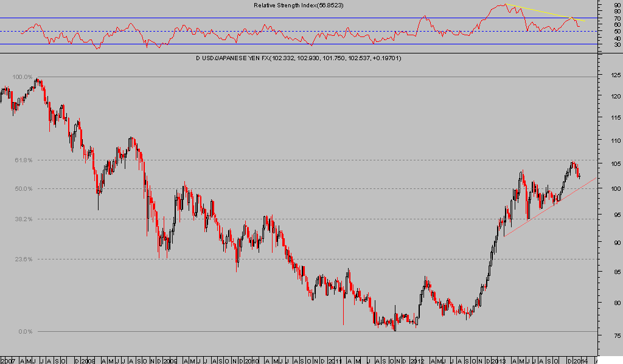
Task: Click the 2008 year marker on time axis
Action: pos(88,360)
